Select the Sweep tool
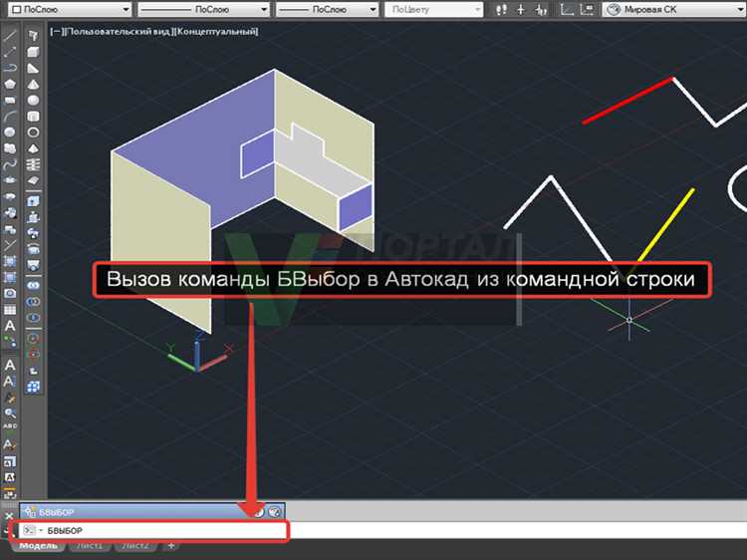 point(33,233)
